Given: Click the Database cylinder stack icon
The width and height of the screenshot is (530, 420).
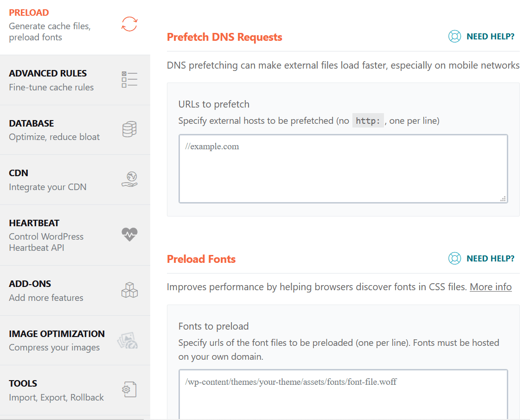Looking at the screenshot, I should [x=129, y=129].
